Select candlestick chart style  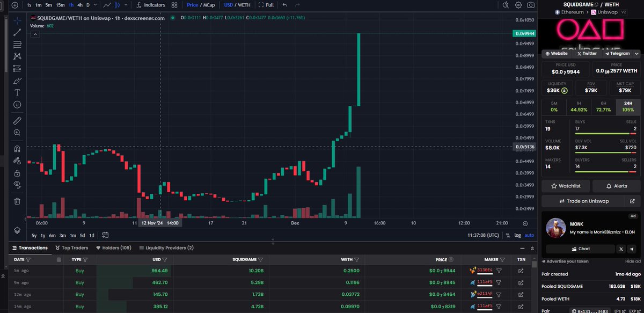(x=116, y=5)
